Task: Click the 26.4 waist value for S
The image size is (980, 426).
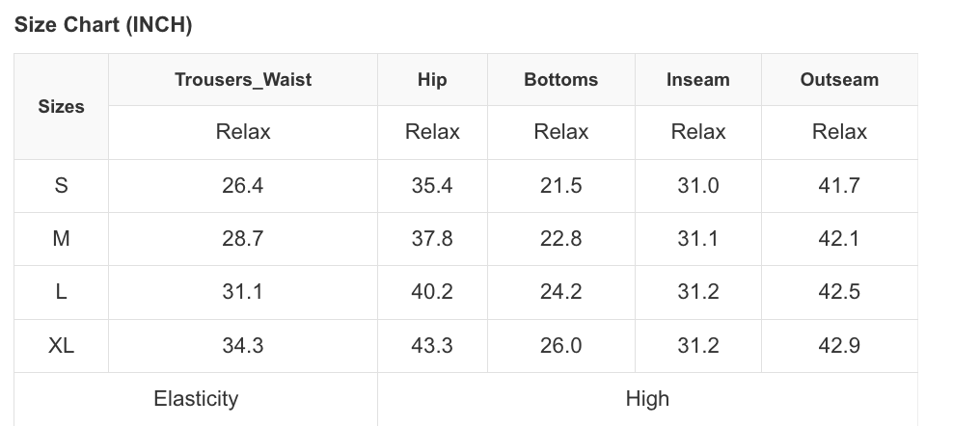Action: click(243, 186)
